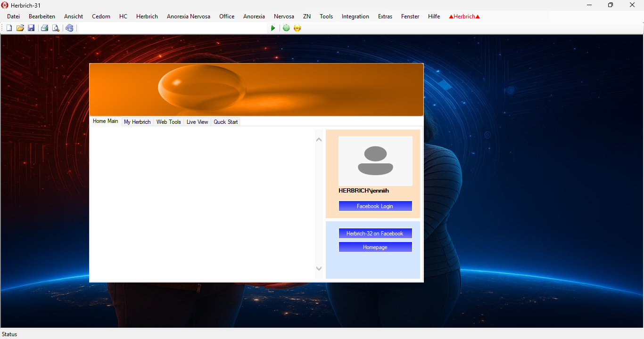Switch to the Live View tab

click(x=197, y=122)
